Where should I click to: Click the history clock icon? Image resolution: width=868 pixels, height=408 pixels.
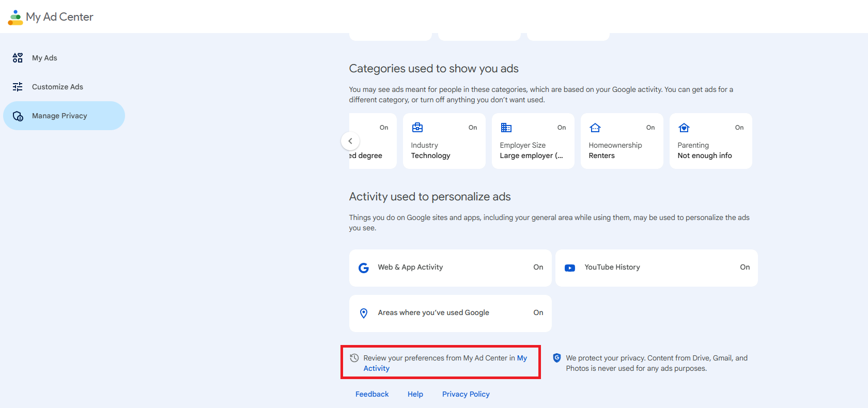[x=354, y=358]
